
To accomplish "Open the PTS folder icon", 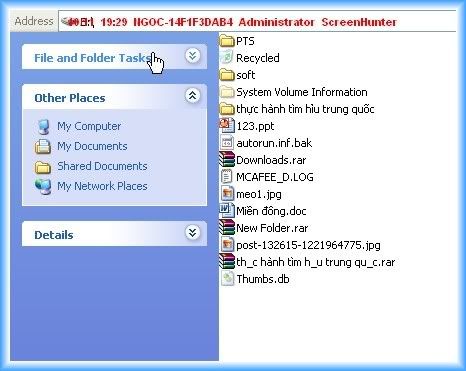I will [227, 41].
